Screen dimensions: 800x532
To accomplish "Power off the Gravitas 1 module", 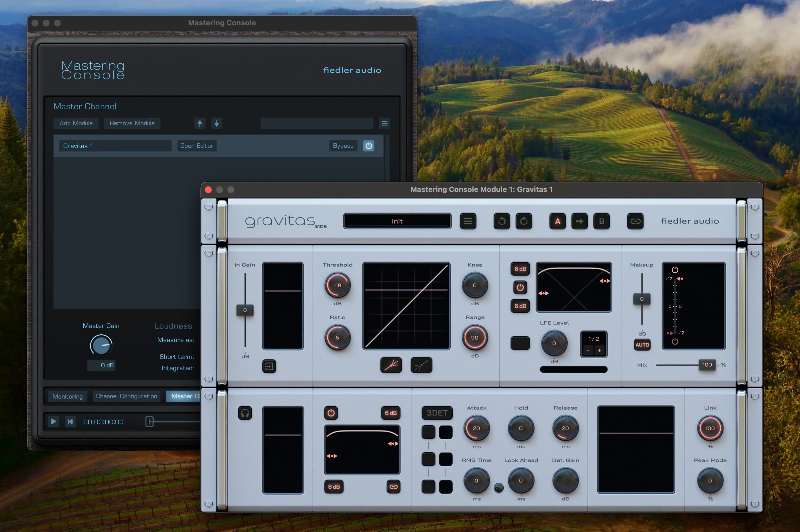I will click(368, 146).
